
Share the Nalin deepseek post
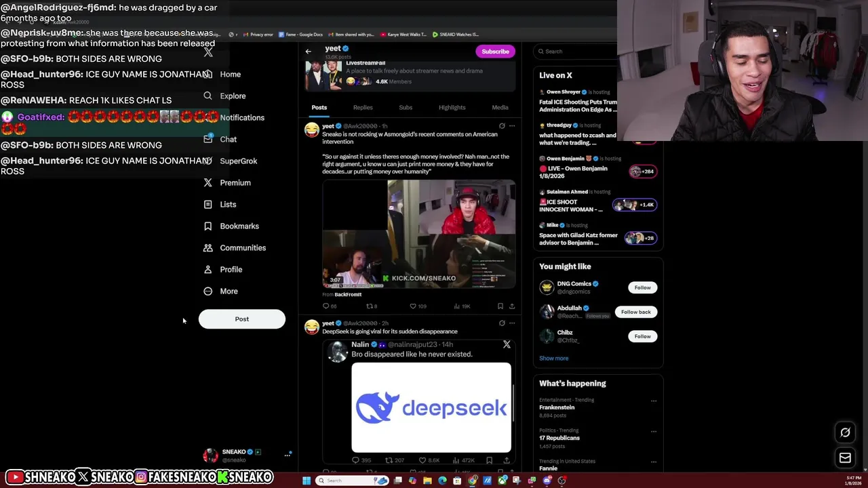point(506,460)
